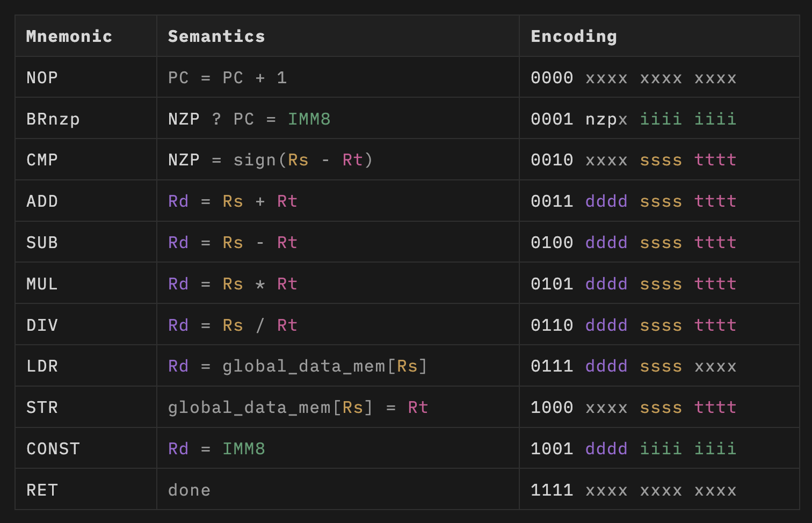The height and width of the screenshot is (523, 812).
Task: Click IMM8 in the BRnzp semantics
Action: [309, 119]
